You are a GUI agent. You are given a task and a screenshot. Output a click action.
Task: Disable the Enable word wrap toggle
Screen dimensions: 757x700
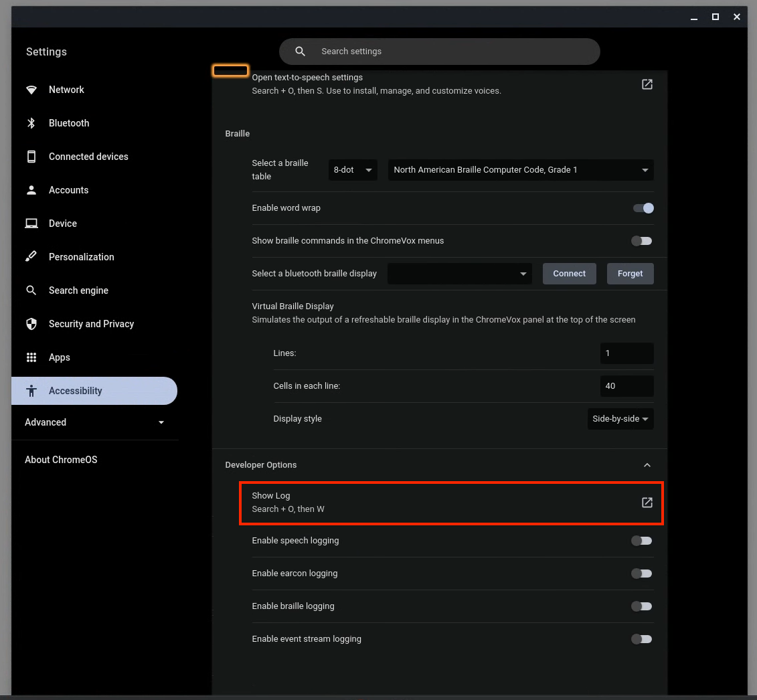(x=643, y=208)
